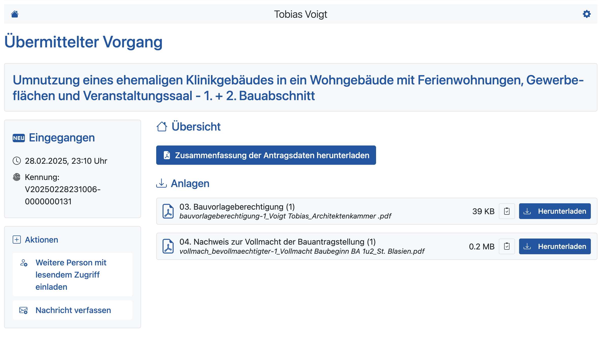Click the clock icon beside date
This screenshot has width=602, height=364.
coord(17,161)
